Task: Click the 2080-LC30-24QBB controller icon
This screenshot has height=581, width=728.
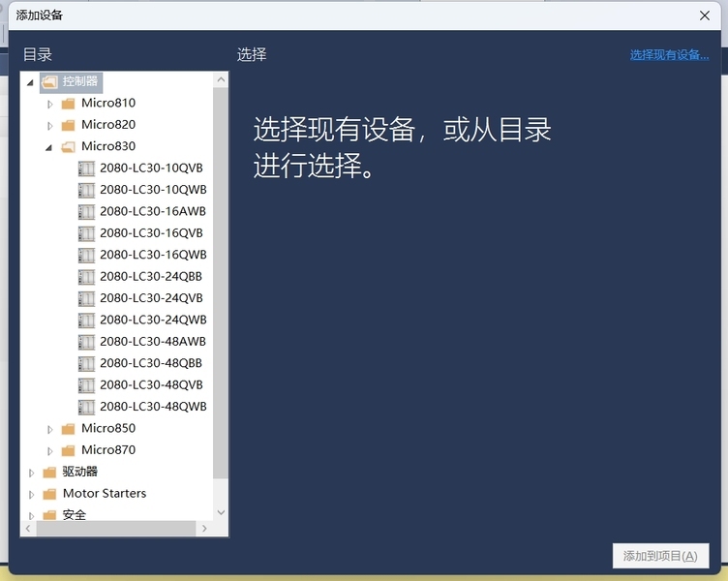Action: (86, 277)
